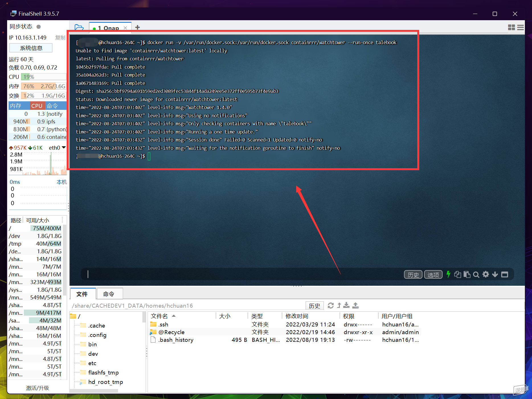Focus the command input field
This screenshot has height=399, width=532.
pos(242,274)
